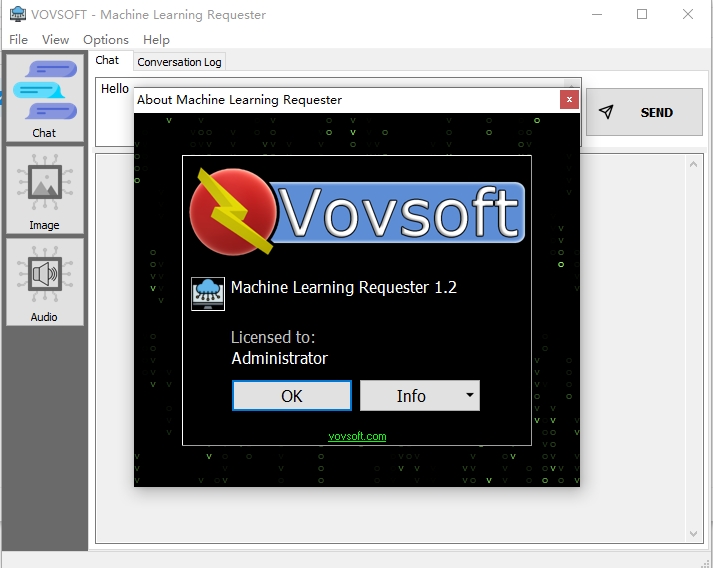Open the Audio panel in sidebar
The width and height of the screenshot is (713, 568).
pyautogui.click(x=45, y=282)
